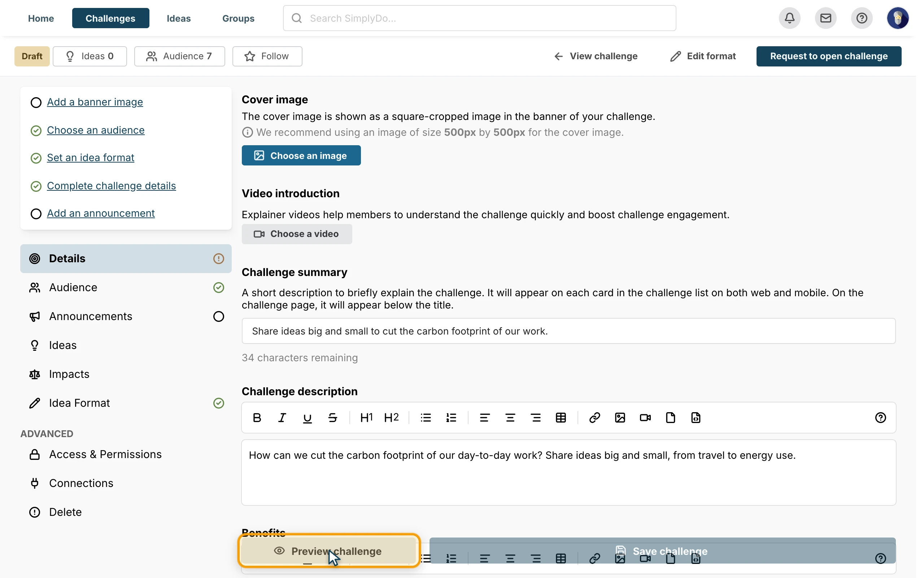Click Choose a video button
924x578 pixels.
click(297, 234)
